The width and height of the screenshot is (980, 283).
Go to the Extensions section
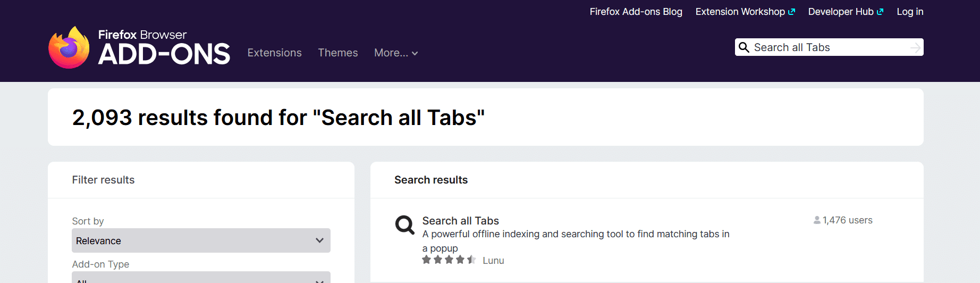tap(274, 53)
